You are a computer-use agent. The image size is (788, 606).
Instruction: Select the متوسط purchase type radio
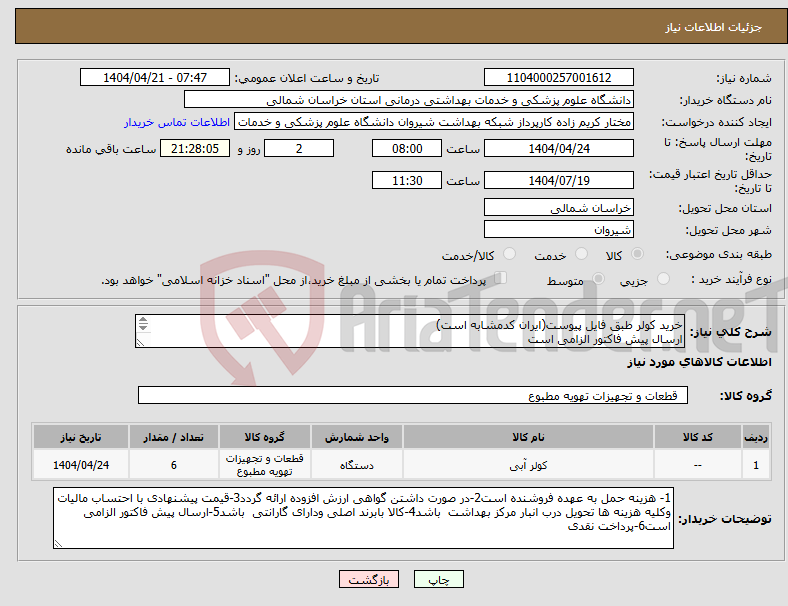[599, 278]
